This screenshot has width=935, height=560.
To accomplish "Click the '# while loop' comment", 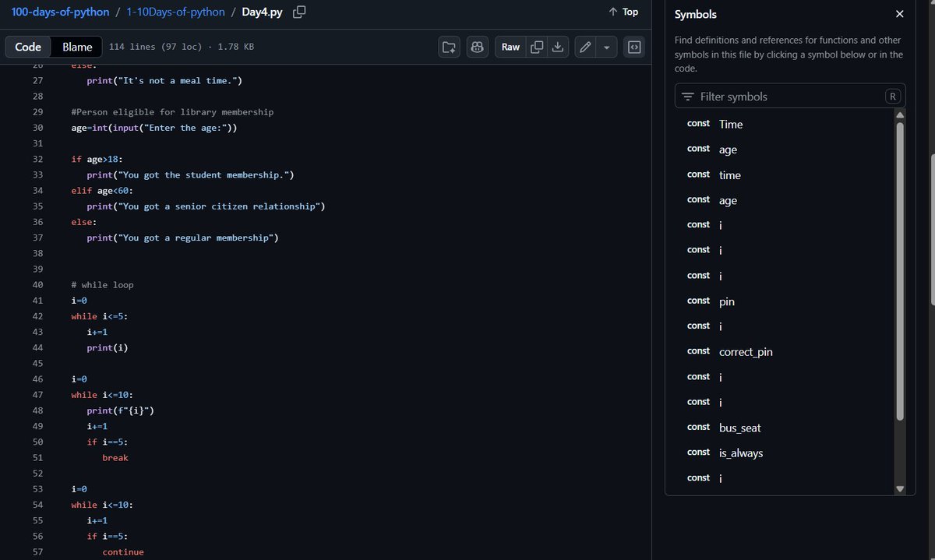I will 102,285.
